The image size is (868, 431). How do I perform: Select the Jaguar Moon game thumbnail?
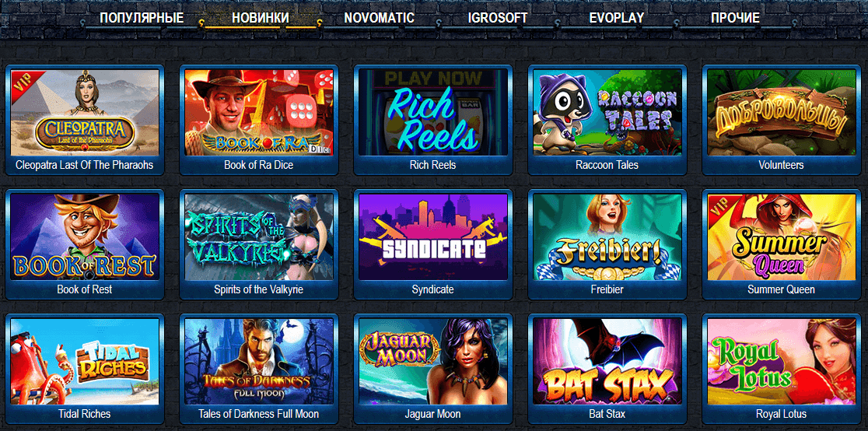coord(433,361)
